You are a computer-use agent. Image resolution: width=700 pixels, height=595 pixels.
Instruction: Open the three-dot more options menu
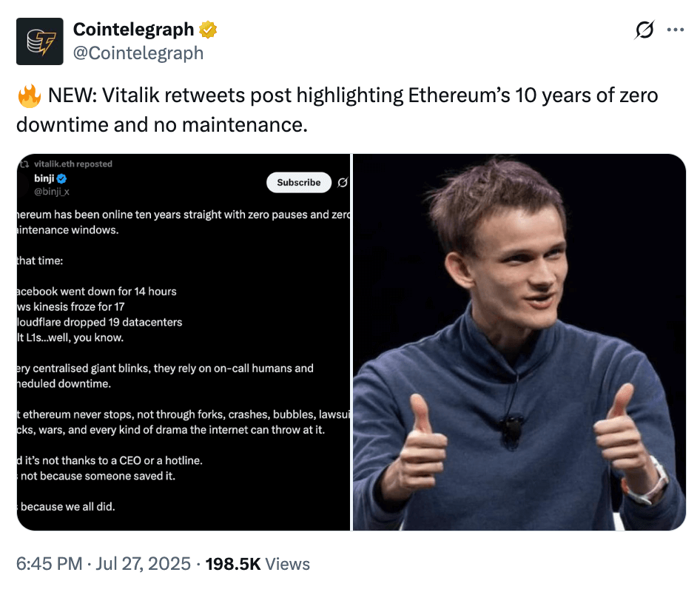[x=676, y=30]
